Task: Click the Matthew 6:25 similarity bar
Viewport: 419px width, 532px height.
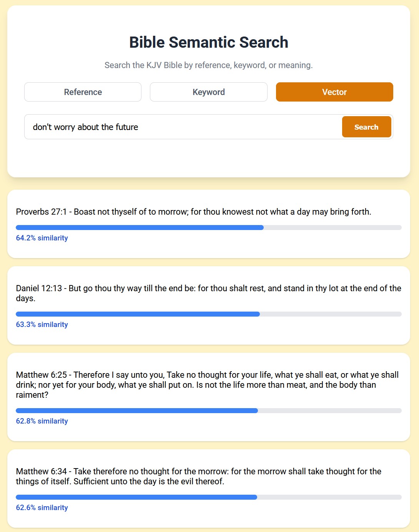Action: point(208,411)
